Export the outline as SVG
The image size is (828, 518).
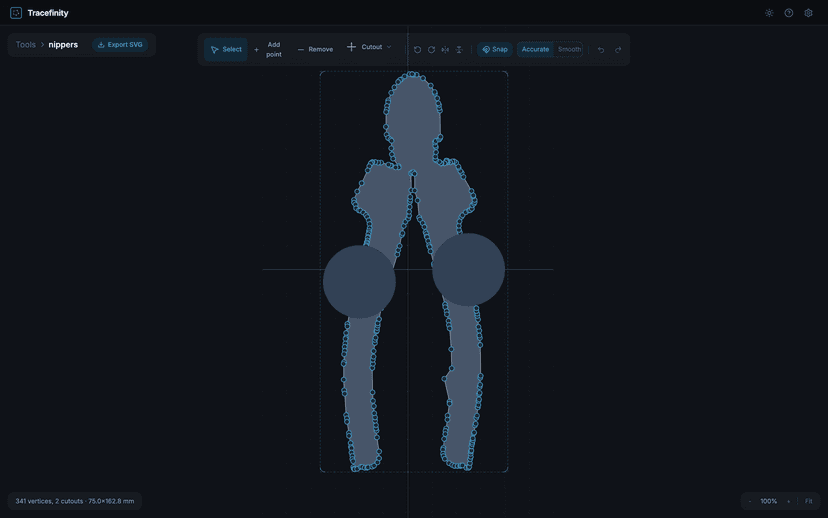120,45
